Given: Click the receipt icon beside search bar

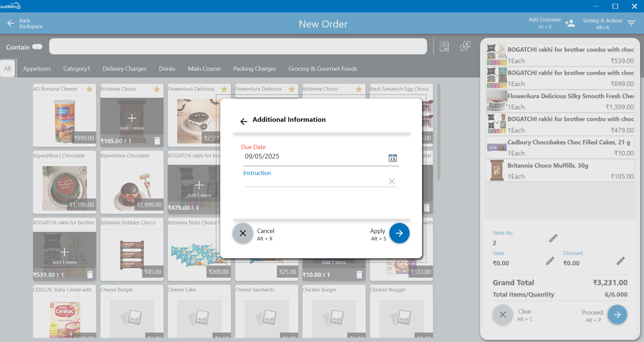Looking at the screenshot, I should click(444, 46).
